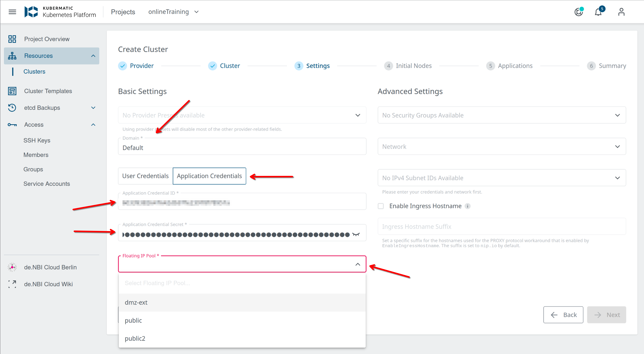The height and width of the screenshot is (354, 644).
Task: Click the Kubermatic logo icon
Action: [x=31, y=12]
